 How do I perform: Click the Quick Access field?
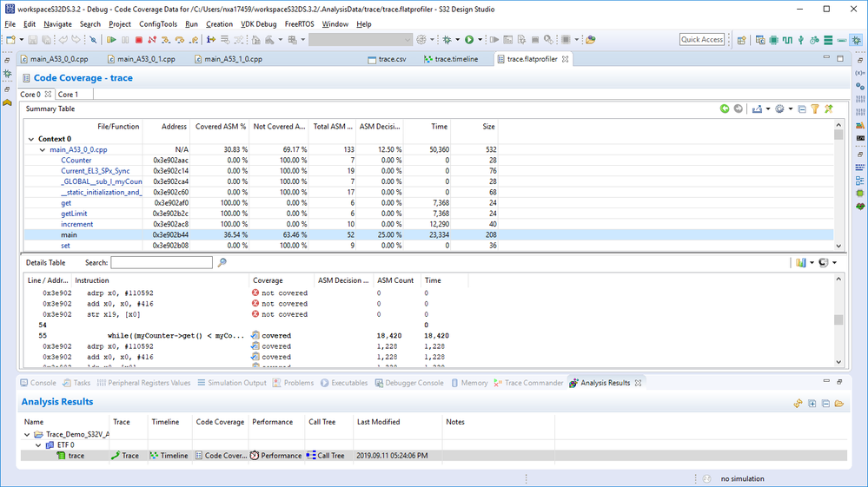[701, 40]
